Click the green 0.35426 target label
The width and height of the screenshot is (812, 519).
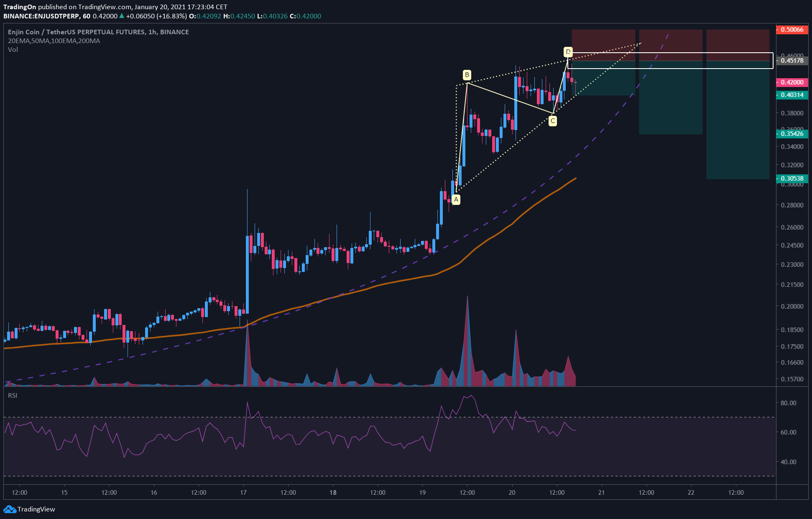pos(792,134)
